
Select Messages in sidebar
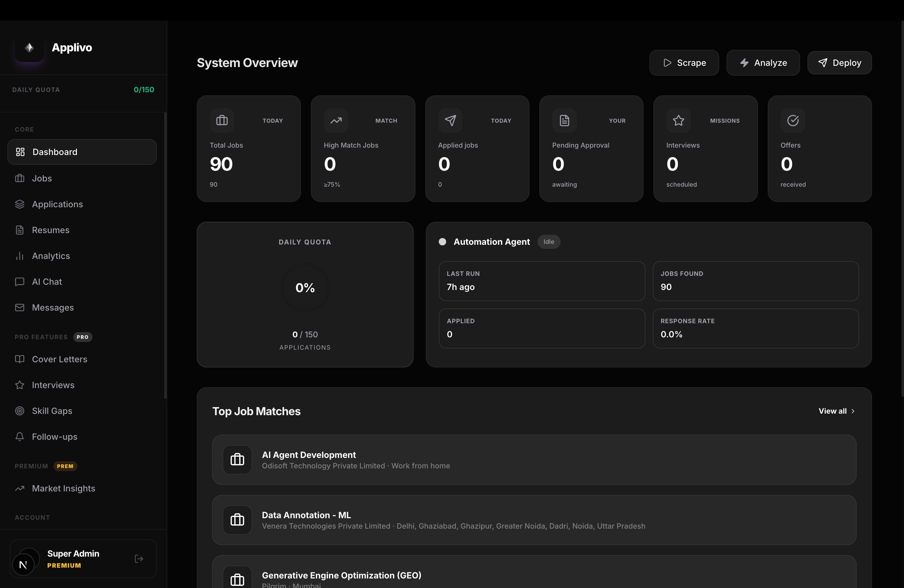[82, 307]
